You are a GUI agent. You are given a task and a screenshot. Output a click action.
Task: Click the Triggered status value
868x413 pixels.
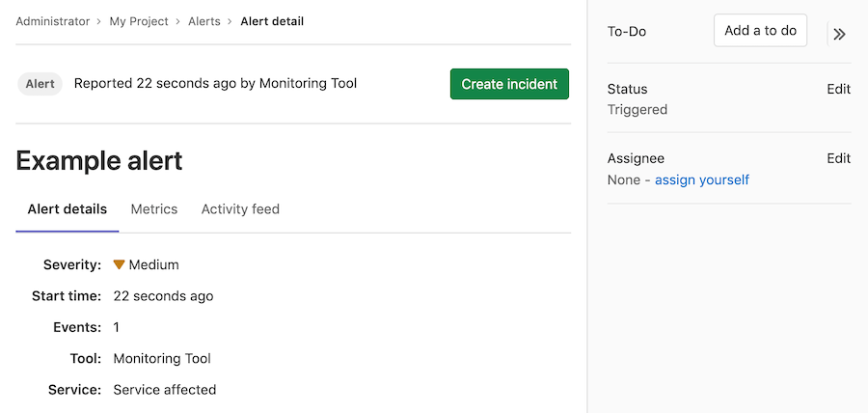pos(637,110)
